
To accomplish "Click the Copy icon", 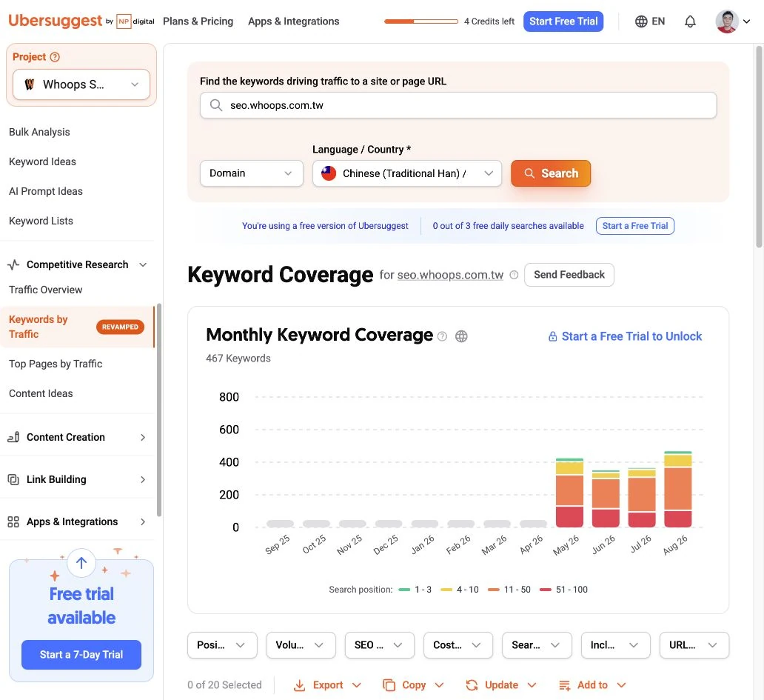I will (389, 685).
